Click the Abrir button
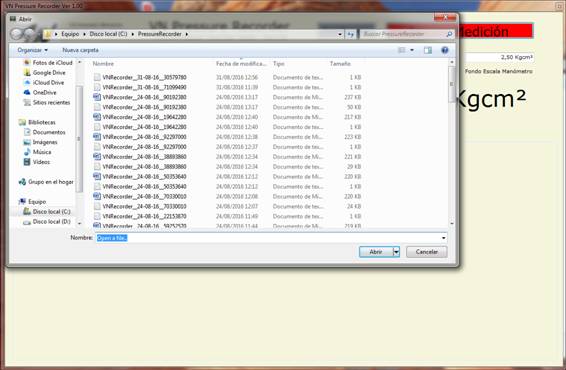This screenshot has height=370, width=566. point(376,252)
